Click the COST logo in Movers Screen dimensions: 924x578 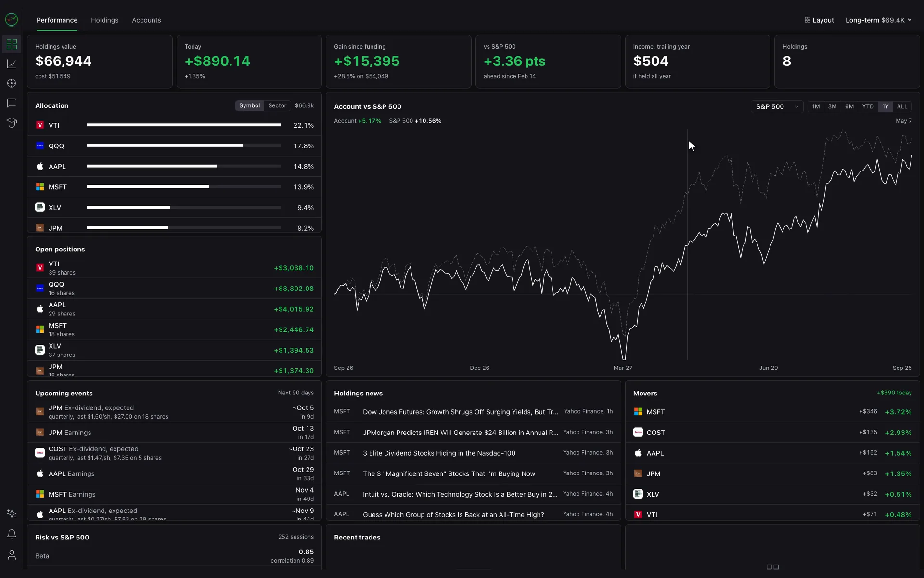[x=638, y=433]
